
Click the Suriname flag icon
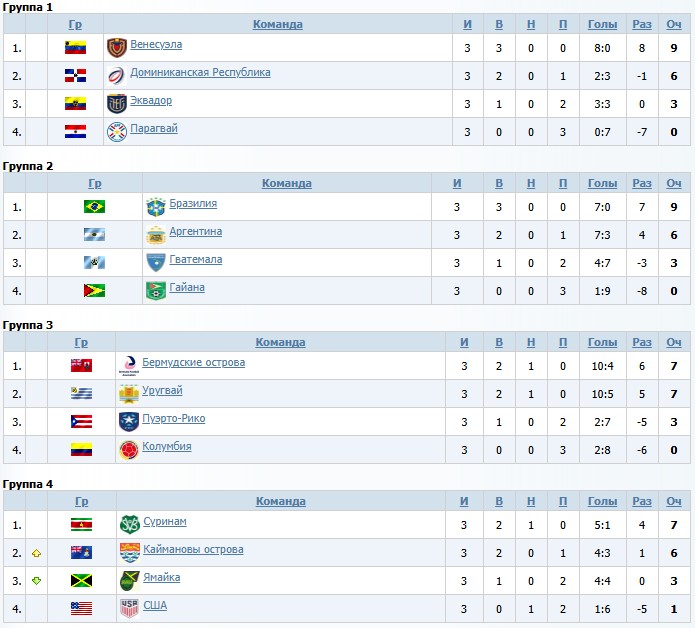[81, 524]
